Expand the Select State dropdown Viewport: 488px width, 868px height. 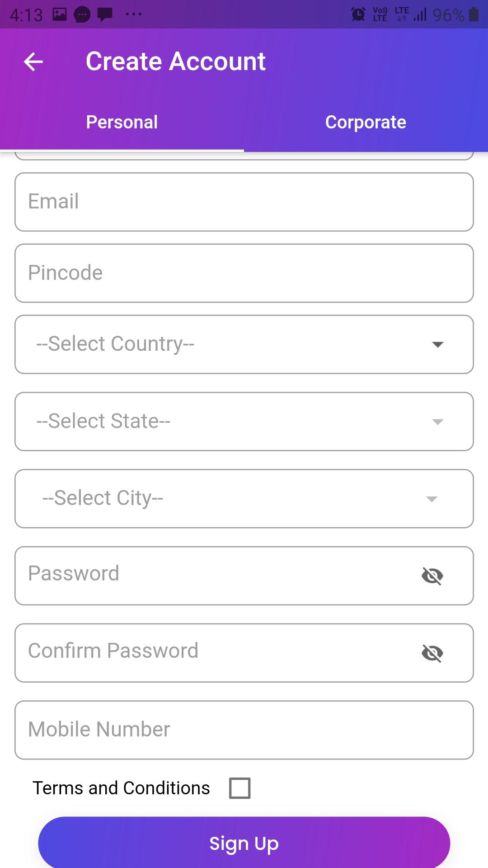(x=244, y=421)
